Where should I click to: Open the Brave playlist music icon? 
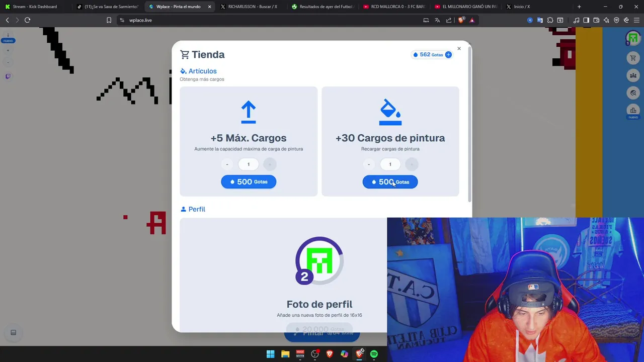coord(576,20)
